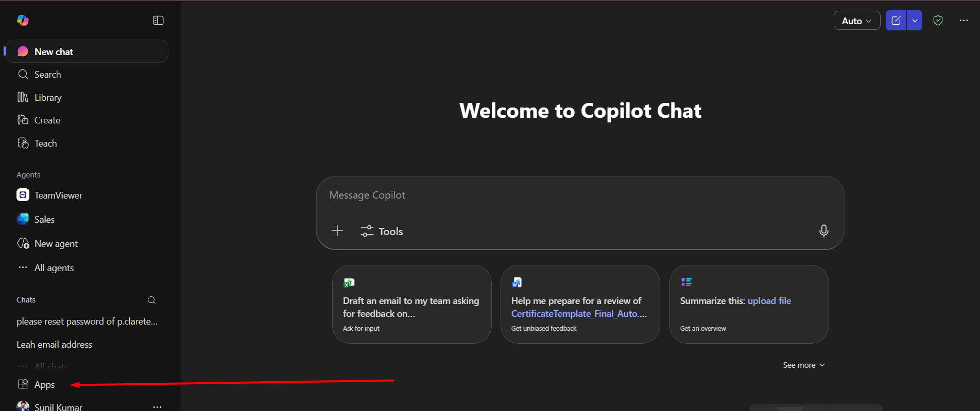Image resolution: width=980 pixels, height=411 pixels.
Task: Open options next to Sunil Kumar
Action: (157, 406)
